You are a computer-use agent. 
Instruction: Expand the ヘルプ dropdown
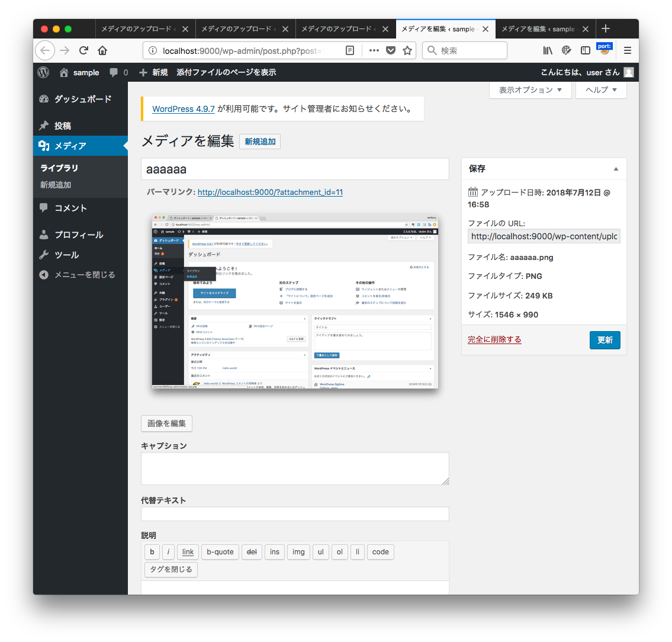(x=600, y=90)
